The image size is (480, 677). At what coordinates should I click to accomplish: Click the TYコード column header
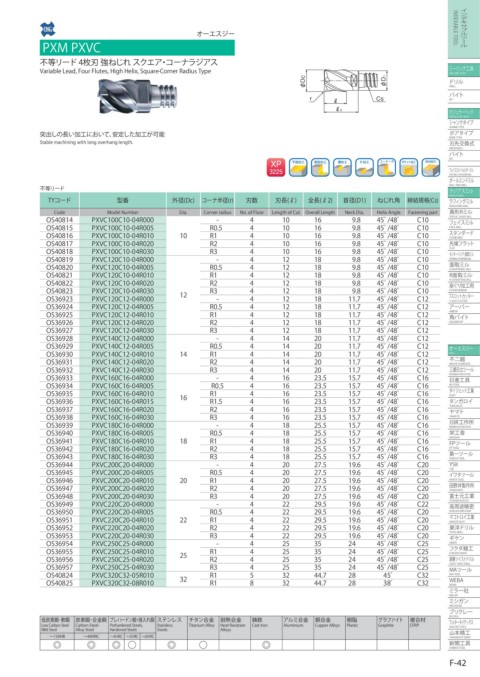point(59,201)
